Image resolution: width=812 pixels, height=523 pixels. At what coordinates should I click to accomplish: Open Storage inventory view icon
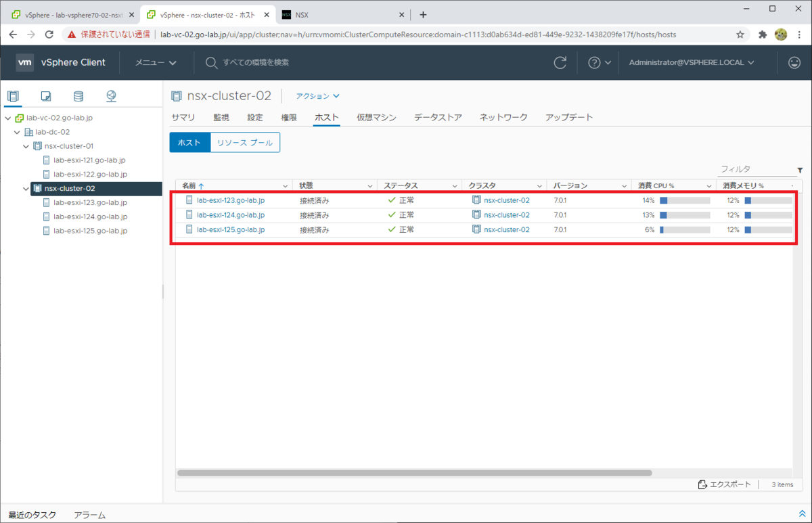[78, 96]
